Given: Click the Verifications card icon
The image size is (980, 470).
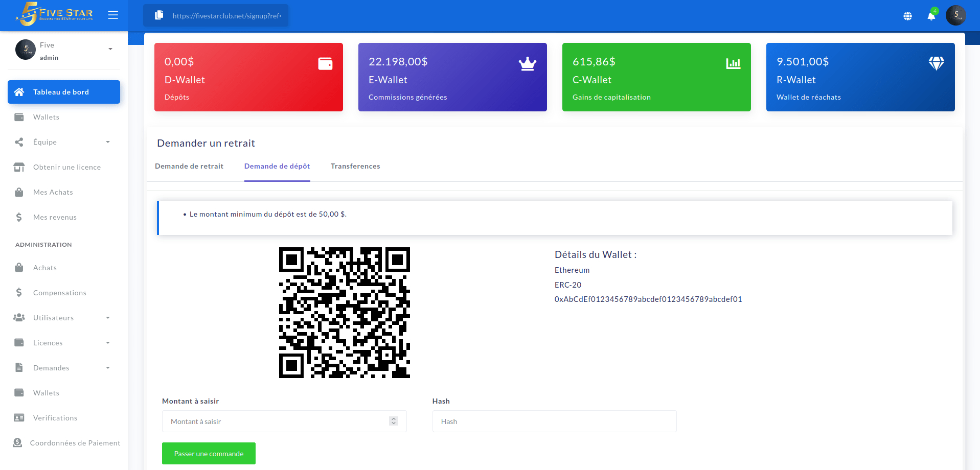Looking at the screenshot, I should [x=19, y=418].
